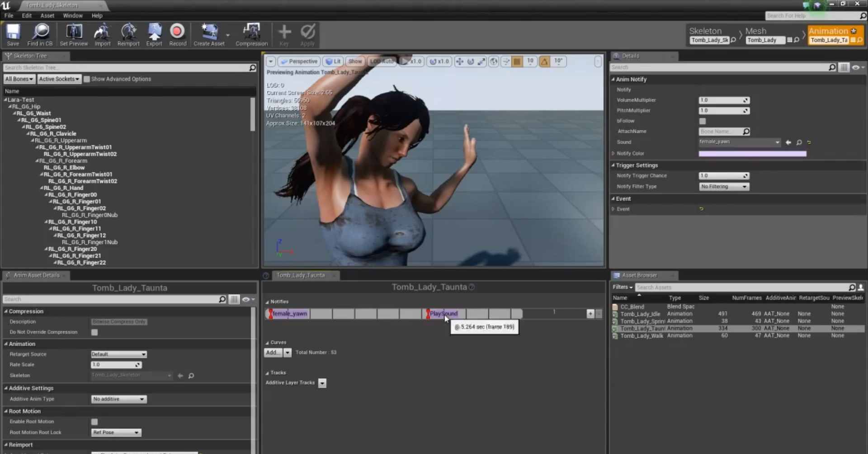This screenshot has height=454, width=868.
Task: Toggle Do Not Override Compression checkbox
Action: click(94, 332)
